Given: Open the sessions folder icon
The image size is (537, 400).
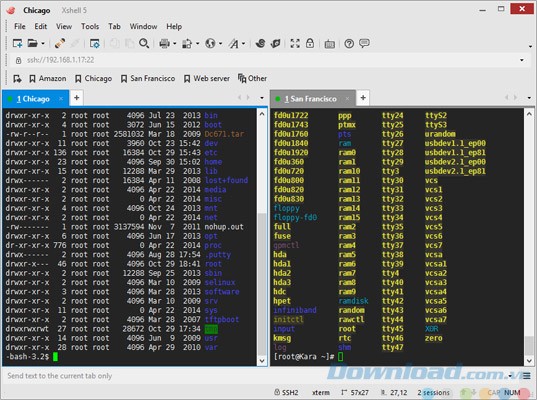Looking at the screenshot, I should click(x=33, y=43).
